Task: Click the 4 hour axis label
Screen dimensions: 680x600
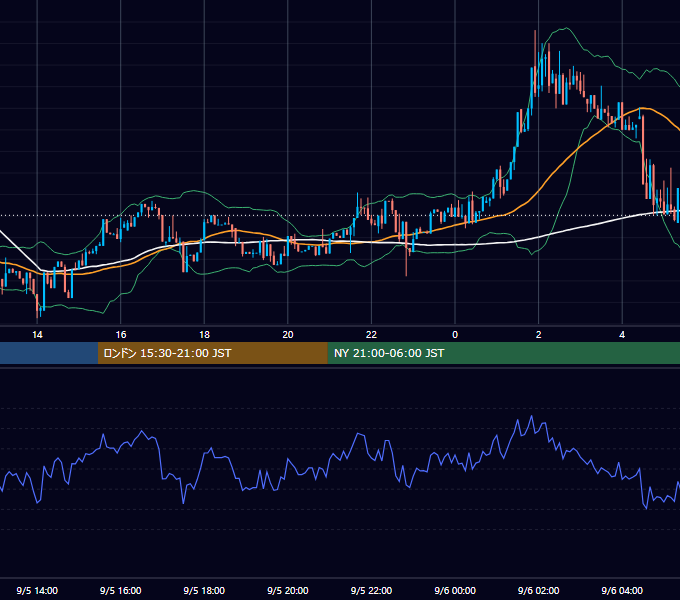Action: coord(622,335)
